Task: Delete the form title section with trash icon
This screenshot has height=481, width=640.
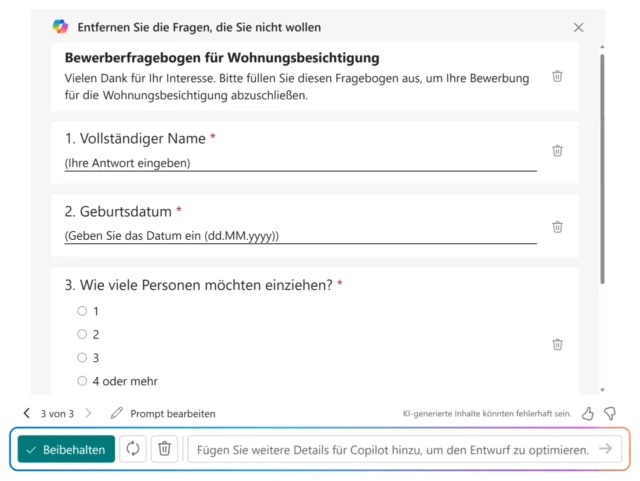Action: pos(557,76)
